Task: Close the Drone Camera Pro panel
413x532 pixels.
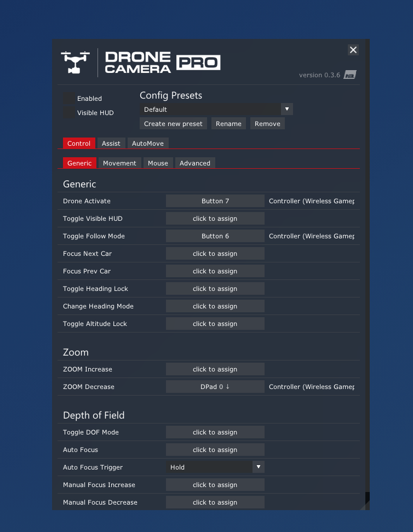Action: pos(353,50)
